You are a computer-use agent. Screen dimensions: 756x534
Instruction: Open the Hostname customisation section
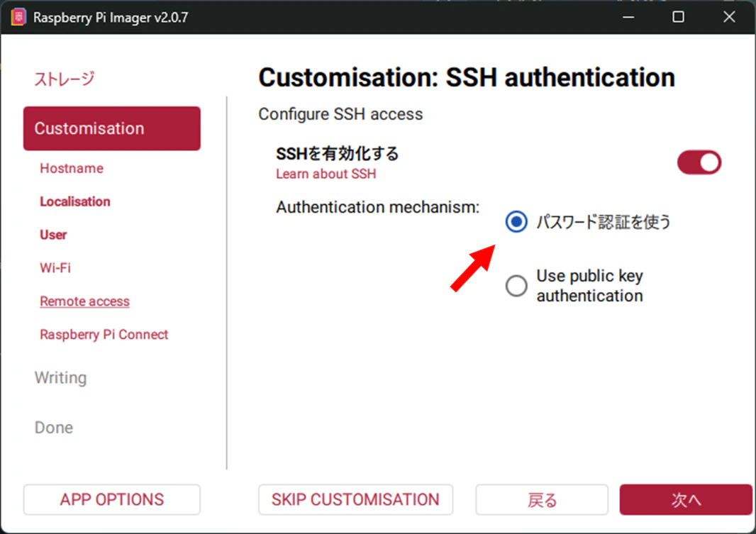[x=72, y=168]
